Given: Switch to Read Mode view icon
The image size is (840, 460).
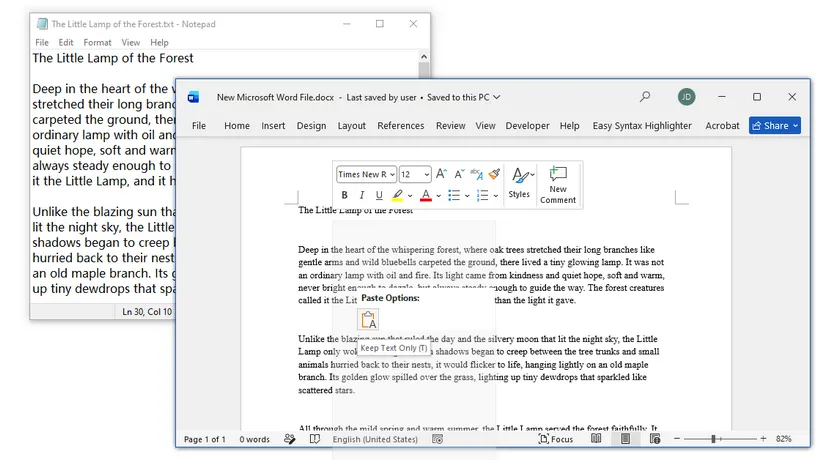Looking at the screenshot, I should tap(596, 439).
